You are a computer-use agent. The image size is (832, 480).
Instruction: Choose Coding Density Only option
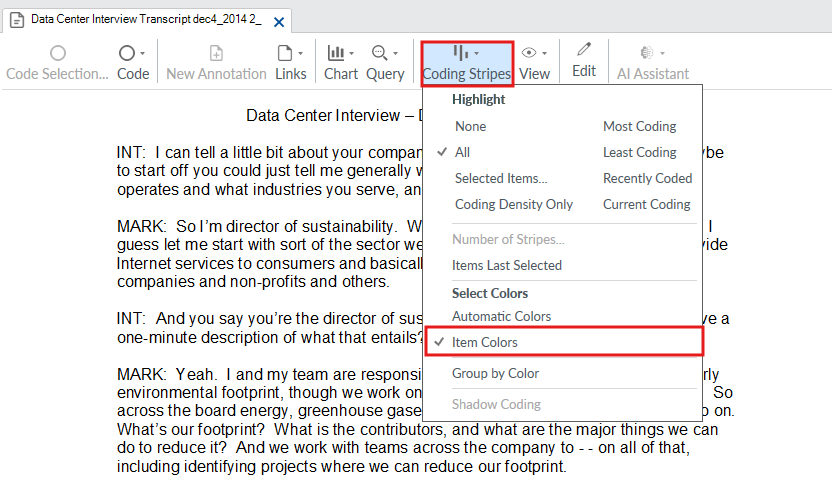tap(514, 204)
